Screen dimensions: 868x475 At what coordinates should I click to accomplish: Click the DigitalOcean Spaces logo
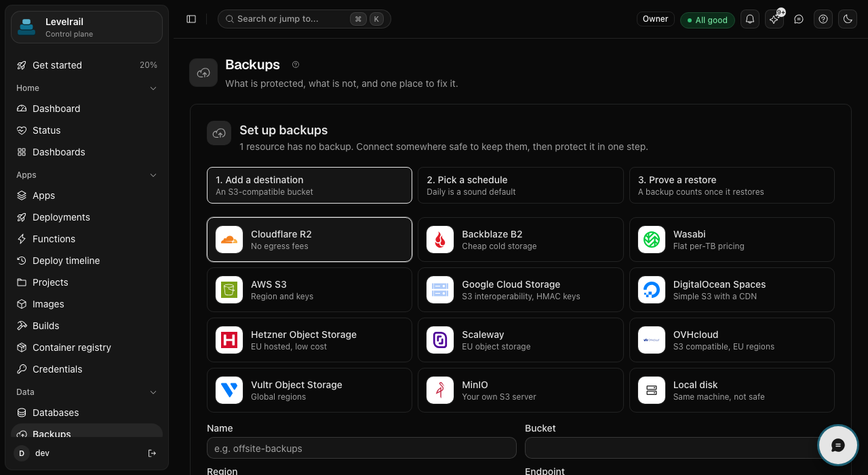[652, 290]
